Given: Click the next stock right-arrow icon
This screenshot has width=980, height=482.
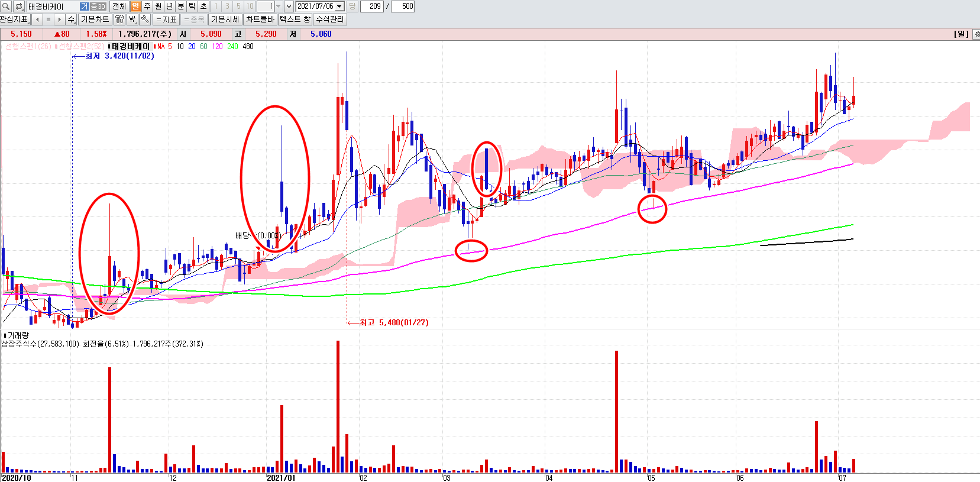Looking at the screenshot, I should pos(60,20).
